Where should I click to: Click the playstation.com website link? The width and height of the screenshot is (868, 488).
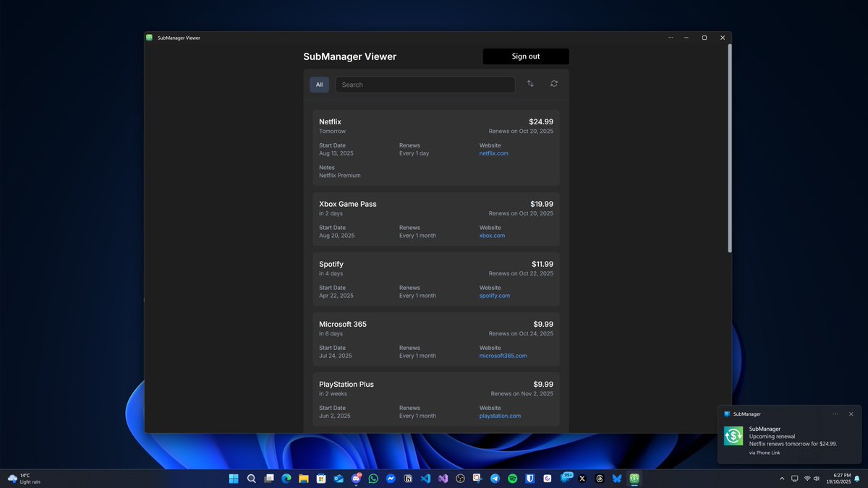pos(500,416)
